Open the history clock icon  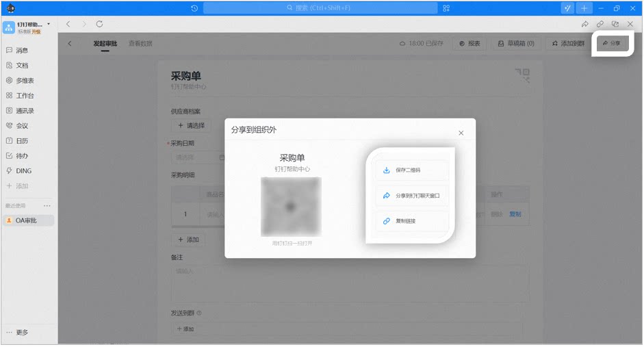coord(194,8)
